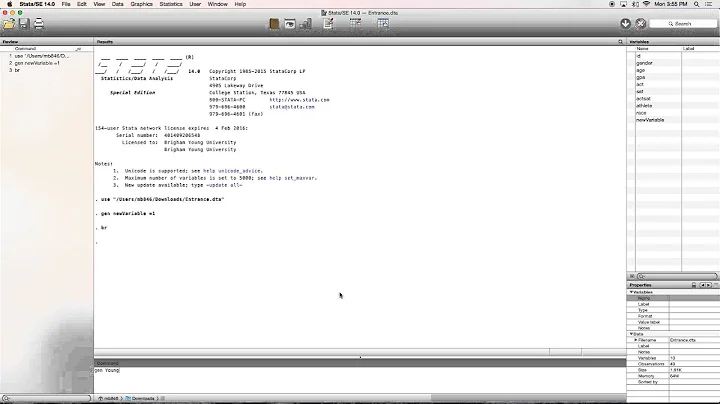This screenshot has height=404, width=720.
Task: Select variable age in Variables list
Action: pyautogui.click(x=641, y=70)
